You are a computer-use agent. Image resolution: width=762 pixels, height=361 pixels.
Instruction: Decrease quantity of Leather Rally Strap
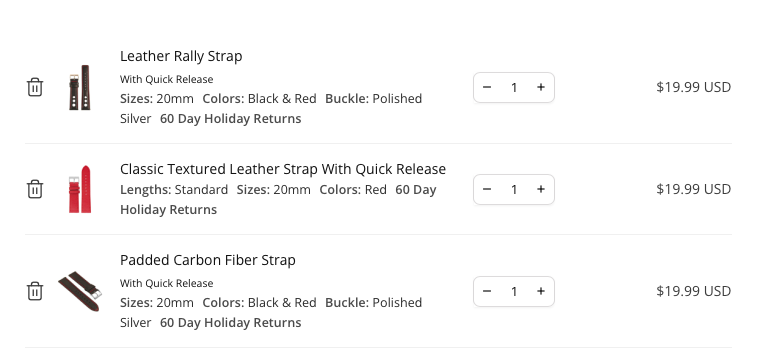coord(487,87)
